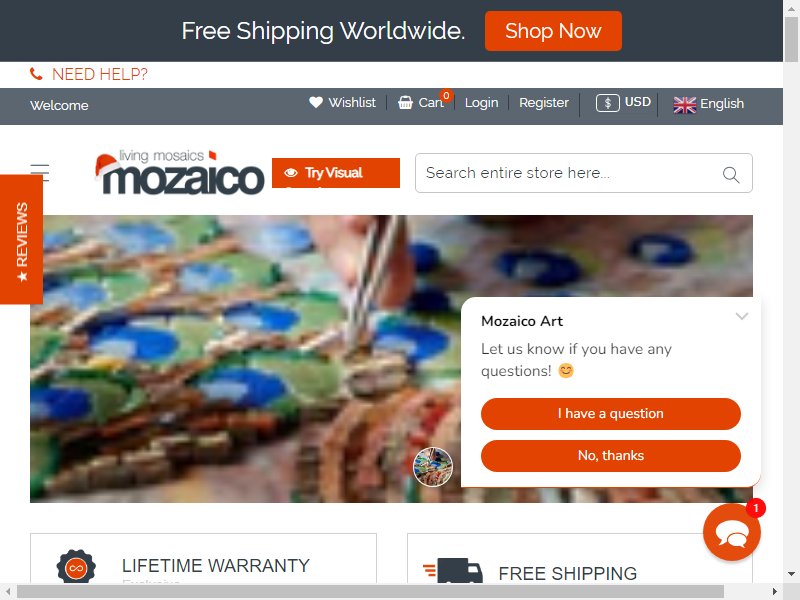Collapse the Mozaico Art chat popup
Screen dimensions: 800x600
pos(742,316)
